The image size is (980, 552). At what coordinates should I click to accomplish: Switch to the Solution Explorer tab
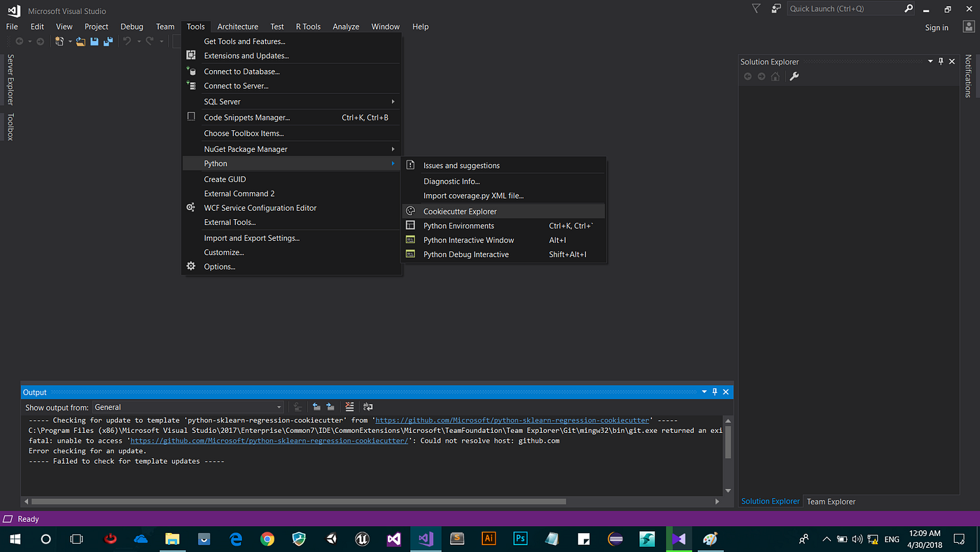point(770,502)
